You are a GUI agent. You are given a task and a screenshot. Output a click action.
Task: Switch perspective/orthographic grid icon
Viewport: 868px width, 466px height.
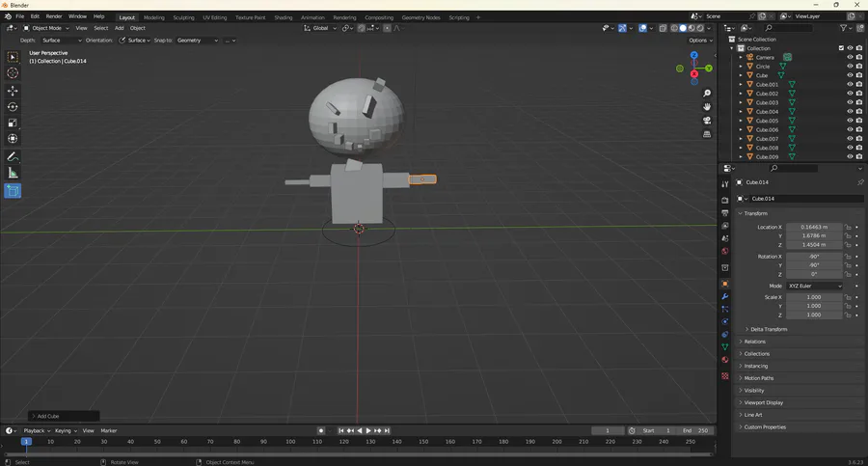click(707, 134)
